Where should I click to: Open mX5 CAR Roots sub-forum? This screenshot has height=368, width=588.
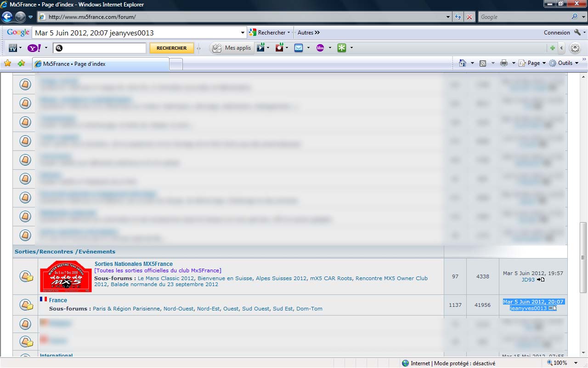(331, 278)
